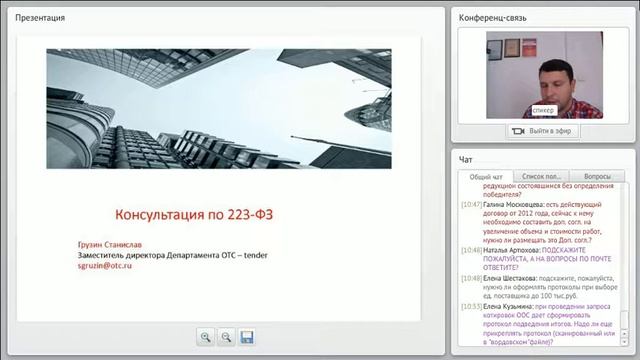Click the slide title 'Консультация по 223-ФЗ'
Image resolution: width=640 pixels, height=360 pixels.
pyautogui.click(x=194, y=214)
